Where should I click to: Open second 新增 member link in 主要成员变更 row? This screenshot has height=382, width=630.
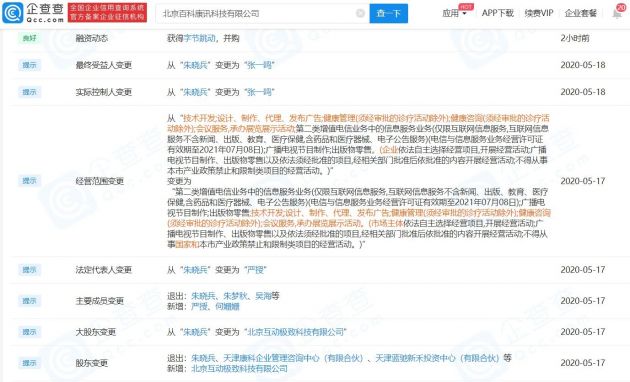[x=227, y=306]
